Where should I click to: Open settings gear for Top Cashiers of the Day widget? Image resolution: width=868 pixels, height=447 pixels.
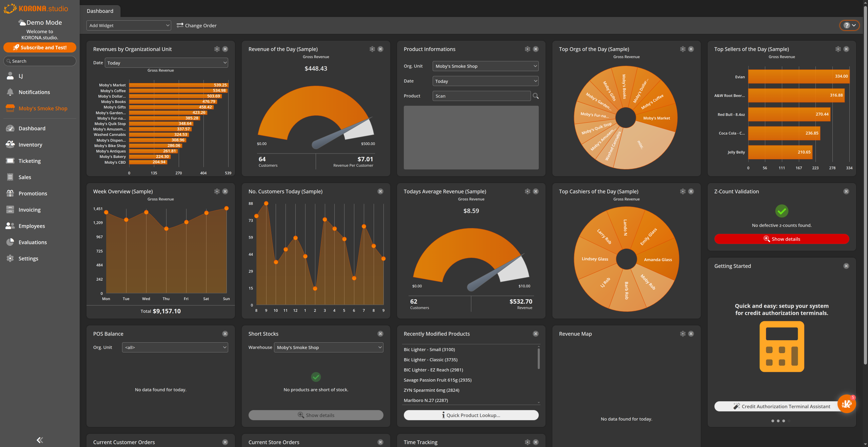(x=683, y=191)
